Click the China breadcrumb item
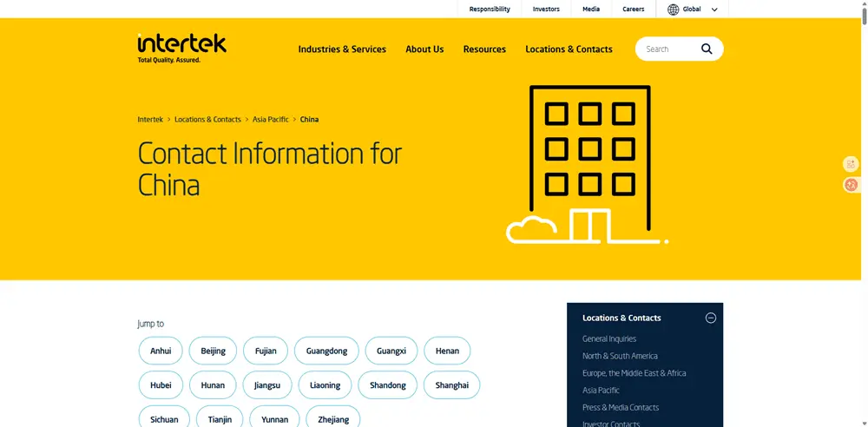This screenshot has height=427, width=868. (x=309, y=119)
